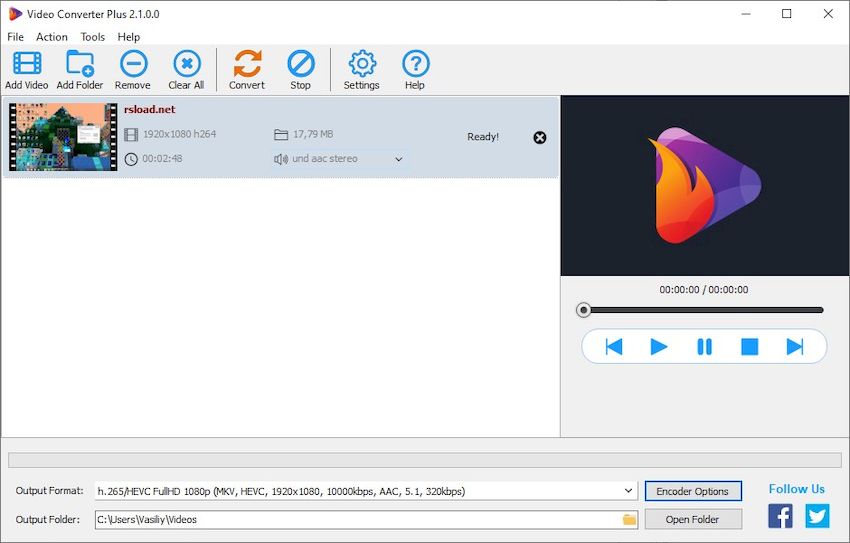The image size is (850, 543).
Task: Remove rsload.net item with its X icon
Action: [539, 137]
